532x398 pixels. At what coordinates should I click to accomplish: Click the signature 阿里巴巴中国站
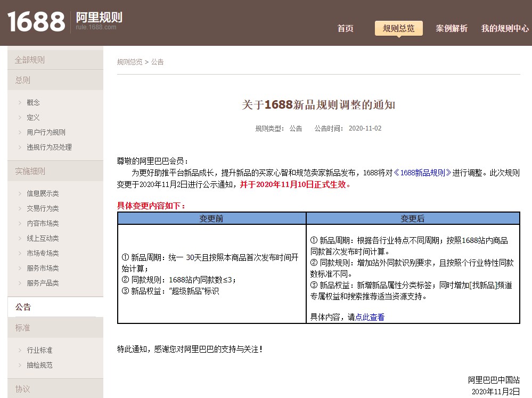[494, 380]
